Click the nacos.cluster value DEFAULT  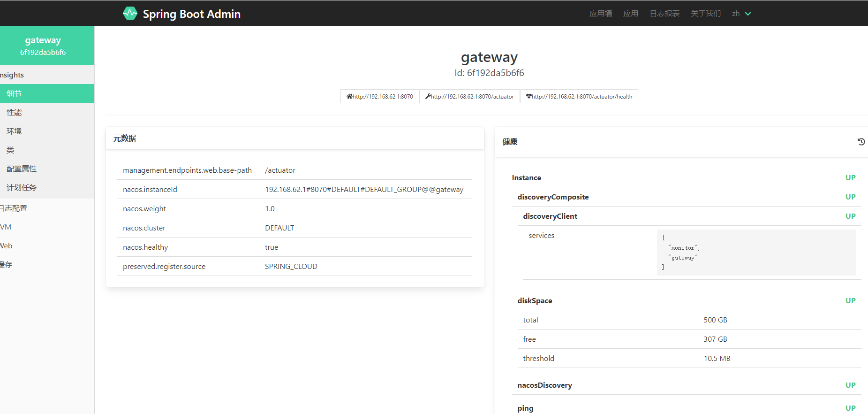(279, 228)
